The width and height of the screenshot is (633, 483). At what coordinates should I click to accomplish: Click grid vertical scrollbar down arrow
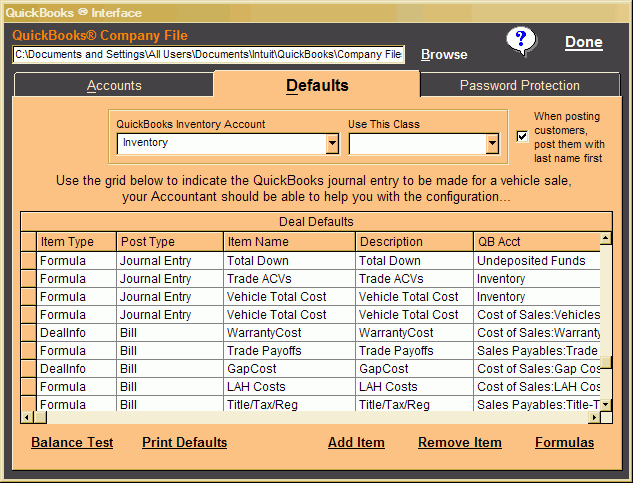[606, 405]
